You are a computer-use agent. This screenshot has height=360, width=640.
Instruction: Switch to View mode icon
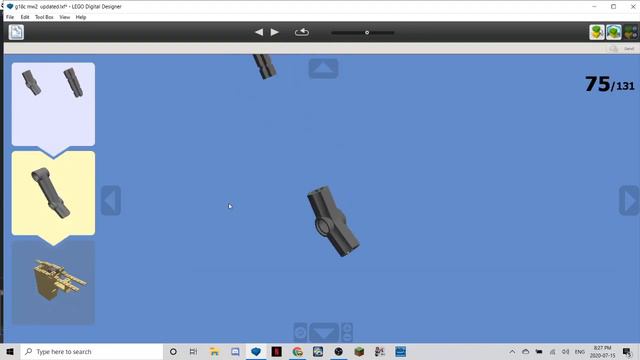coord(613,32)
